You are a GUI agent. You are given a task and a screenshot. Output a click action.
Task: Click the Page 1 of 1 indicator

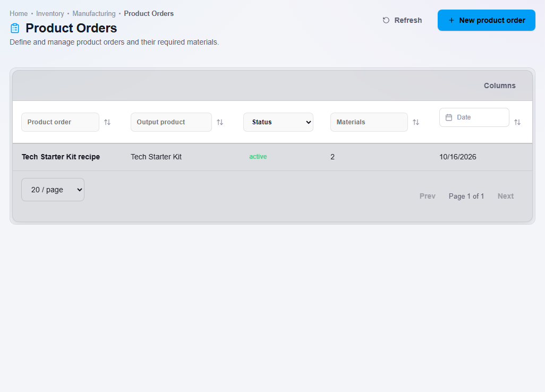(466, 196)
